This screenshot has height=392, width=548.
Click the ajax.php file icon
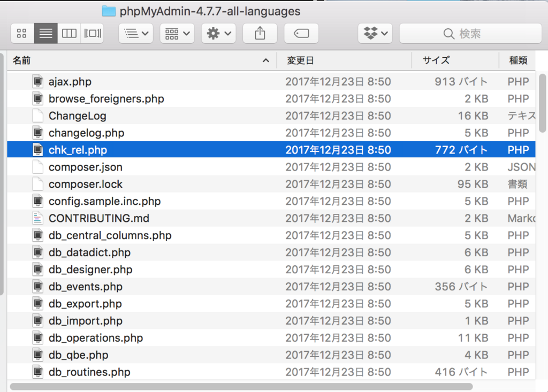pyautogui.click(x=38, y=82)
